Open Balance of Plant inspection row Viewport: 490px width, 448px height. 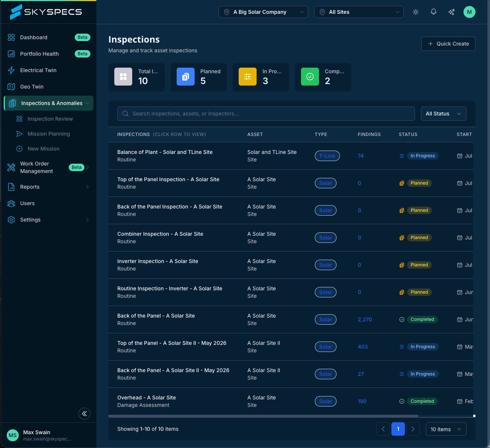coord(291,156)
